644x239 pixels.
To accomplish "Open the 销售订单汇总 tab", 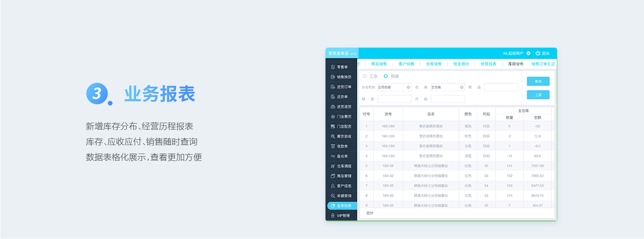I will 543,64.
